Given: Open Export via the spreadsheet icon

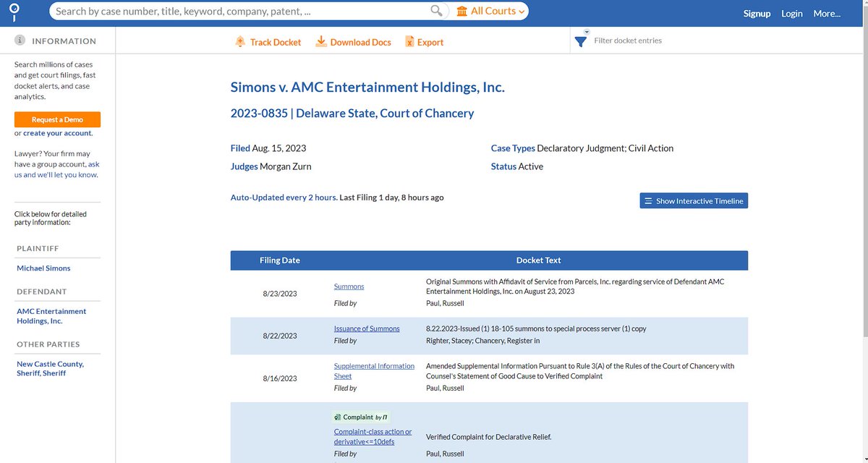Looking at the screenshot, I should click(x=409, y=41).
